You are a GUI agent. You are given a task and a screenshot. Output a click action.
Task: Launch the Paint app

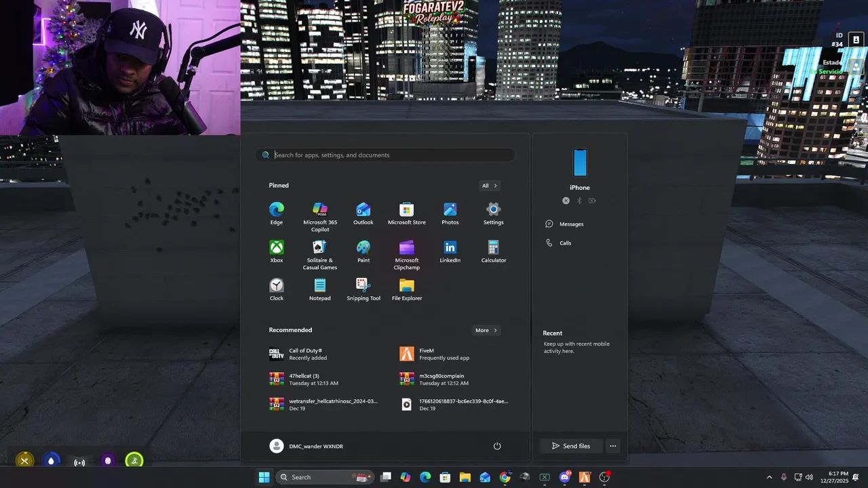pos(363,251)
